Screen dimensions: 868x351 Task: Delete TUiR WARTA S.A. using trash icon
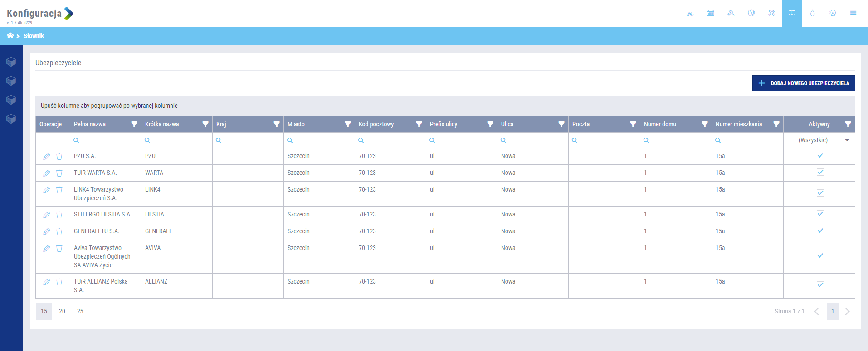click(59, 173)
